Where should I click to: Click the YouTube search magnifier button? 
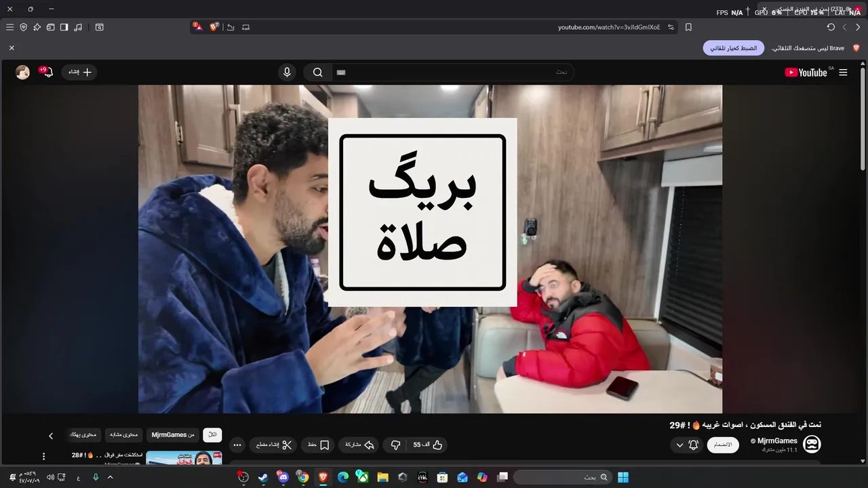[317, 72]
